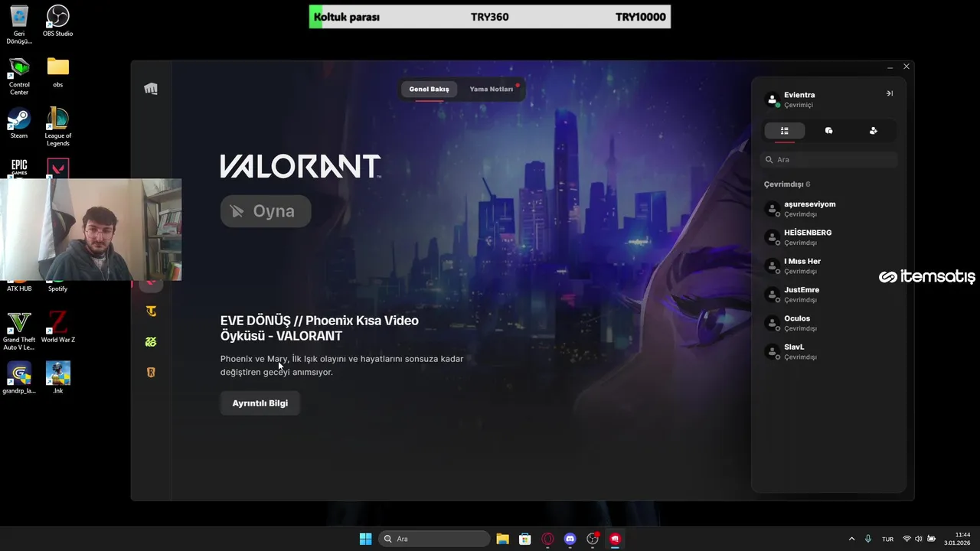The width and height of the screenshot is (980, 551).
Task: Select Legends of Runeterra icon in sidebar
Action: (151, 373)
